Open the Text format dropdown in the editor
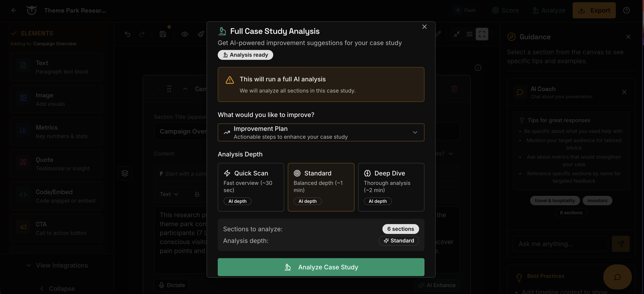644x294 pixels. click(x=169, y=194)
